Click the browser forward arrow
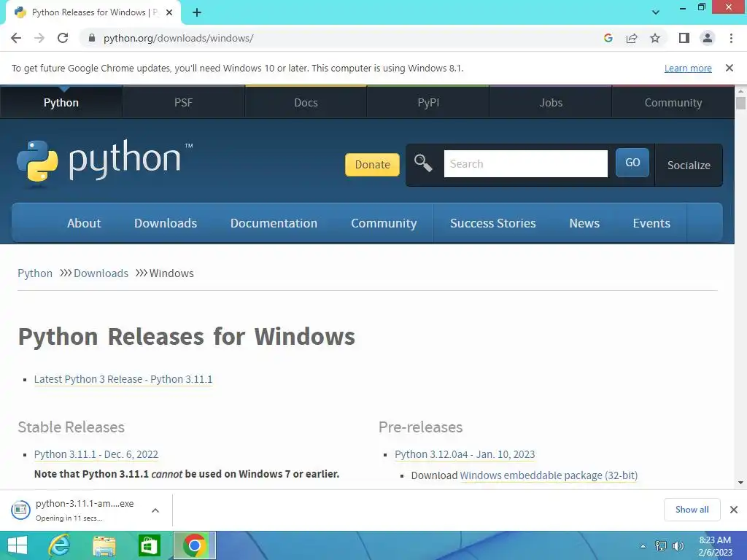The width and height of the screenshot is (747, 560). tap(39, 38)
